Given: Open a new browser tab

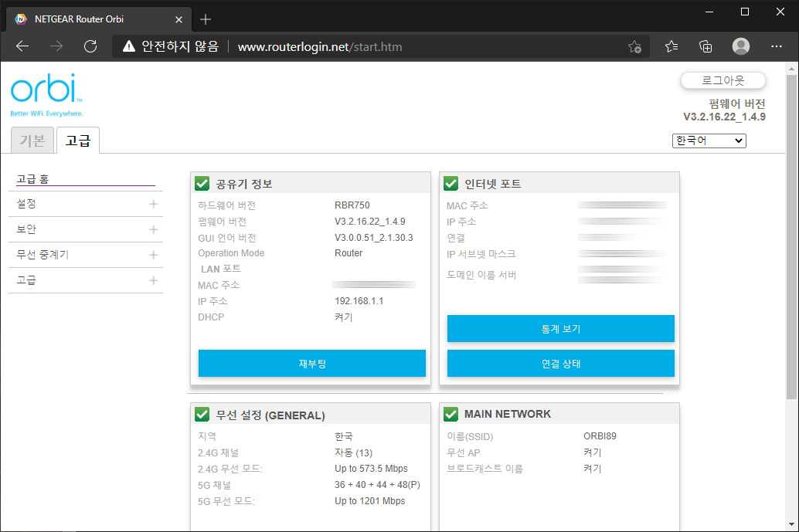Looking at the screenshot, I should 206,19.
